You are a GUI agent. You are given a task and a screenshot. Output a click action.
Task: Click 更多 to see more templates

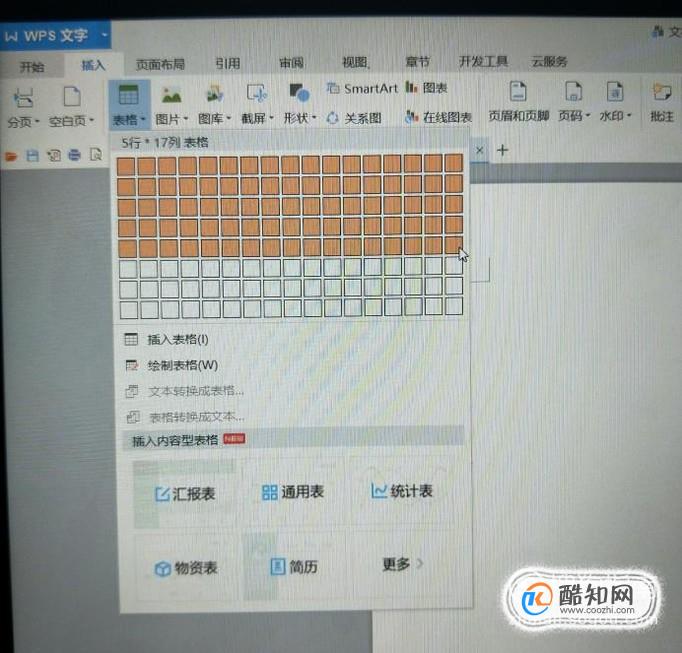(x=402, y=564)
